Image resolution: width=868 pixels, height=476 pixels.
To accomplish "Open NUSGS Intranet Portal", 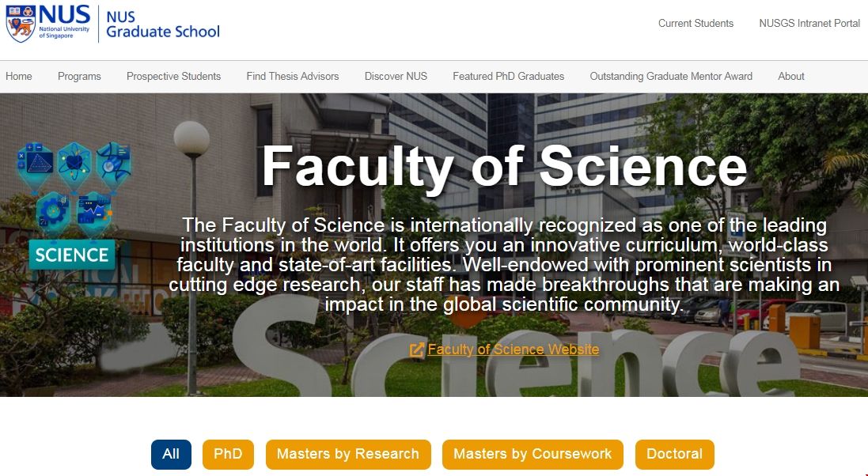I will point(809,23).
